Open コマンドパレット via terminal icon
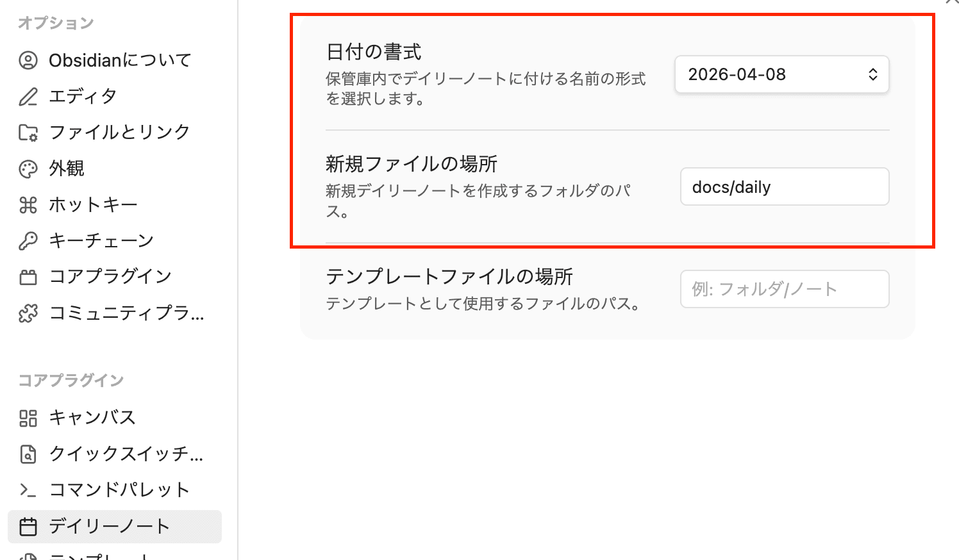Viewport: 959px width, 560px height. (28, 489)
